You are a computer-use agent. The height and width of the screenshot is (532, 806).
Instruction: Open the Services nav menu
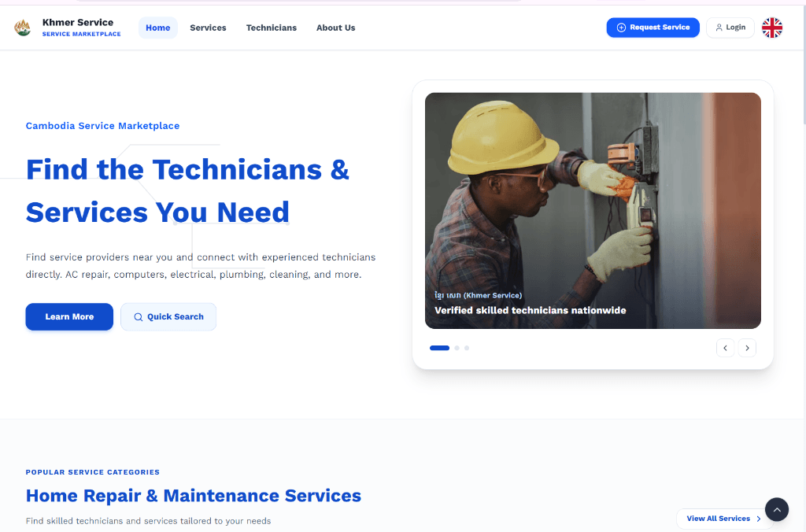pyautogui.click(x=208, y=28)
